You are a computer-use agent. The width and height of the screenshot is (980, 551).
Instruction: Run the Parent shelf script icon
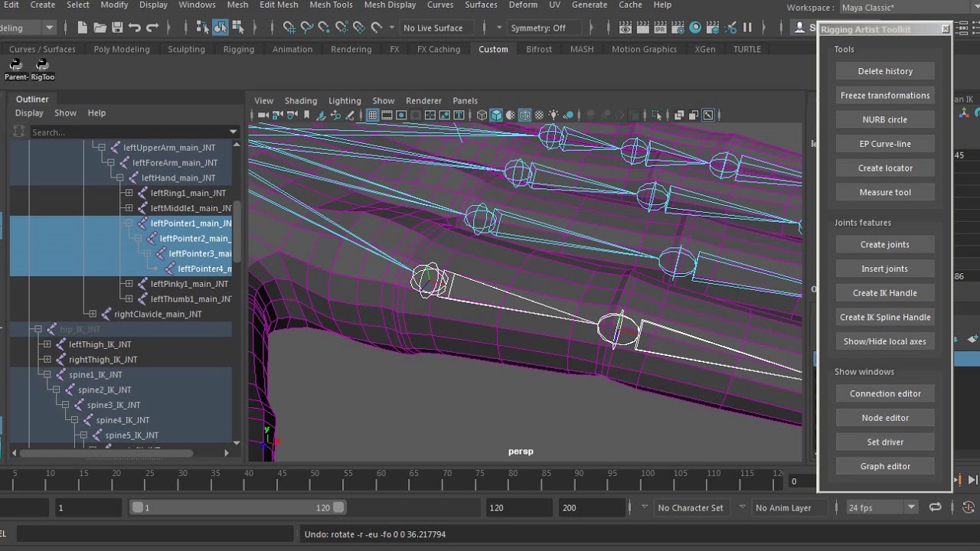pyautogui.click(x=15, y=69)
